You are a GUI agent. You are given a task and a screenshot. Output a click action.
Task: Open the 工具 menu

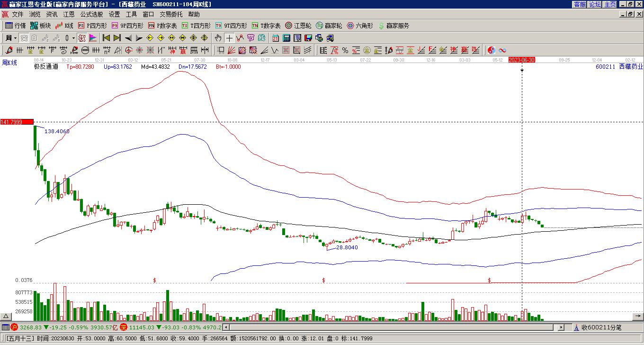tap(131, 15)
